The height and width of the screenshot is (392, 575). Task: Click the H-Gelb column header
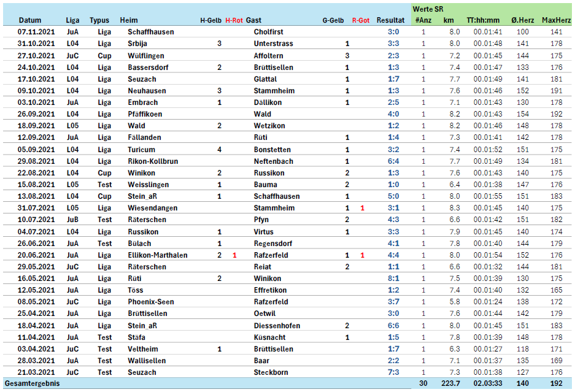coord(211,20)
